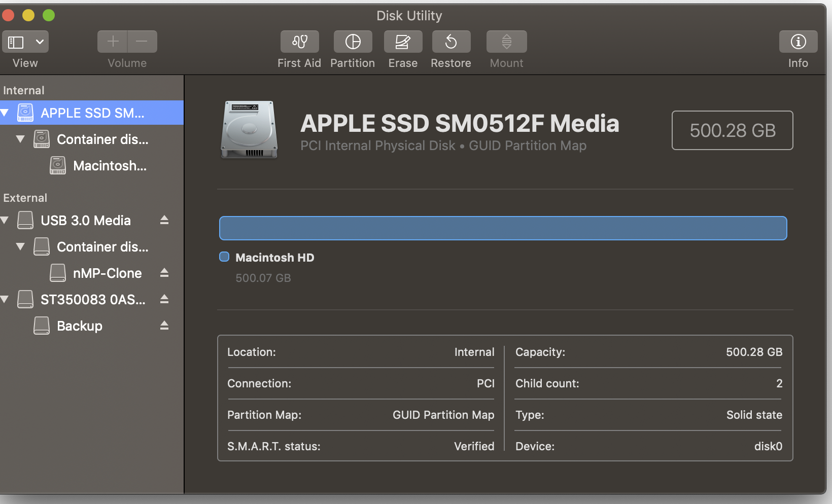The width and height of the screenshot is (832, 504).
Task: Click the APPLE SSD drive icon in sidebar
Action: (x=25, y=113)
